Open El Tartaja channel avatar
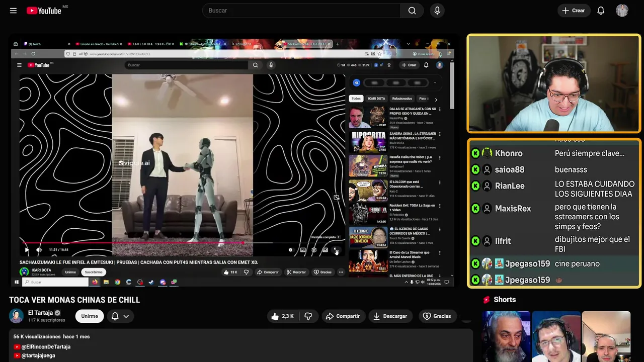 pyautogui.click(x=17, y=316)
